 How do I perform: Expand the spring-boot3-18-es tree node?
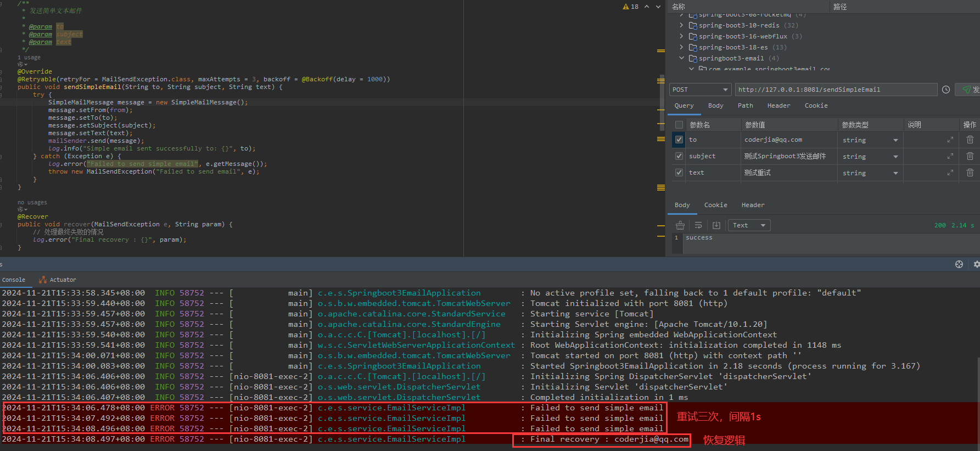coord(681,47)
